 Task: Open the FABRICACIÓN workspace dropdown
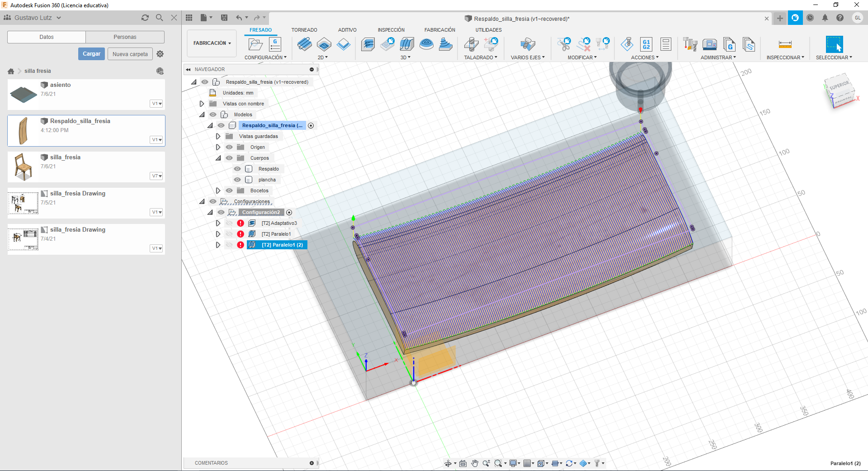[212, 43]
